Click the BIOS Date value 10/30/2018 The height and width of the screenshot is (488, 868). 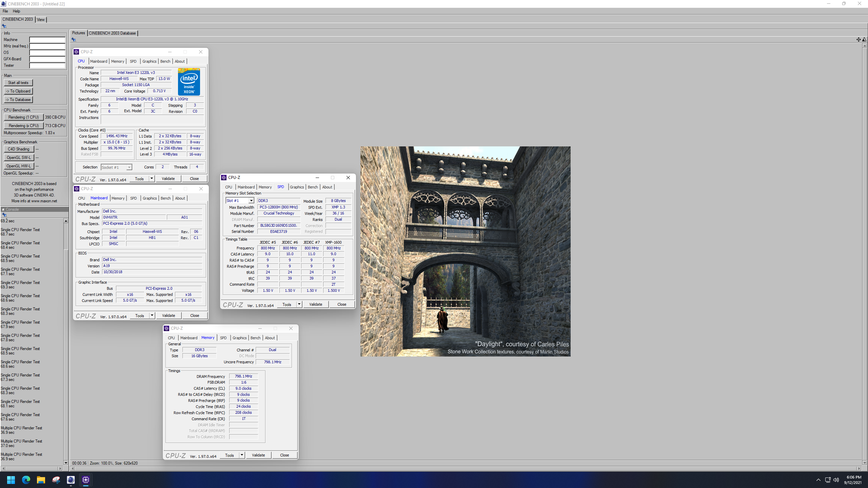click(x=152, y=272)
